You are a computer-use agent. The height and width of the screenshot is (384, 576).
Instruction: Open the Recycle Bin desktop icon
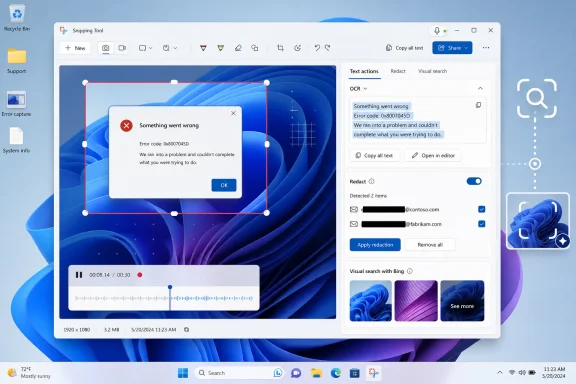(17, 18)
